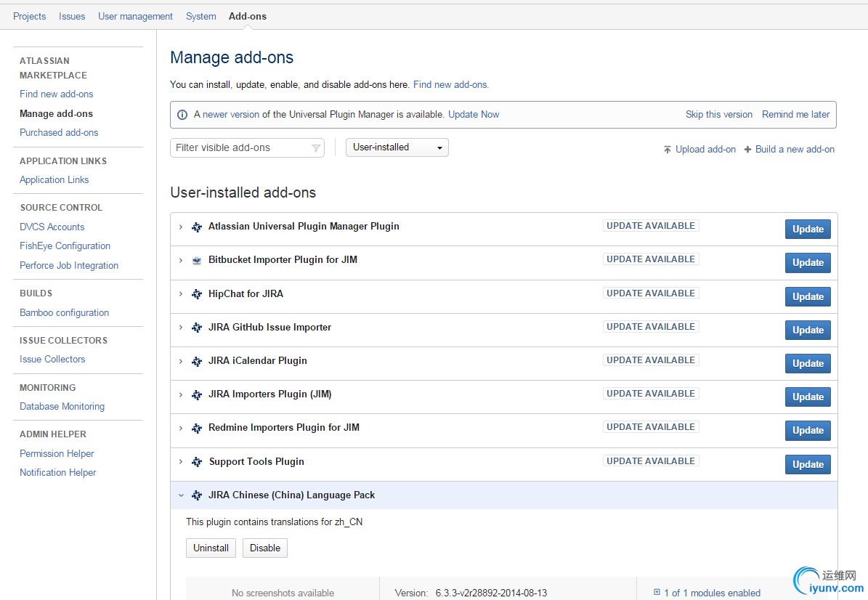This screenshot has height=600, width=868.
Task: Update Redmine Importers Plugin for JIM
Action: (x=808, y=431)
